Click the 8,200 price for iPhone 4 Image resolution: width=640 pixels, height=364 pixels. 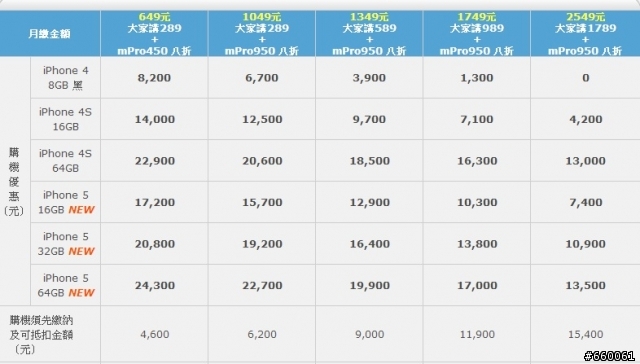click(154, 78)
